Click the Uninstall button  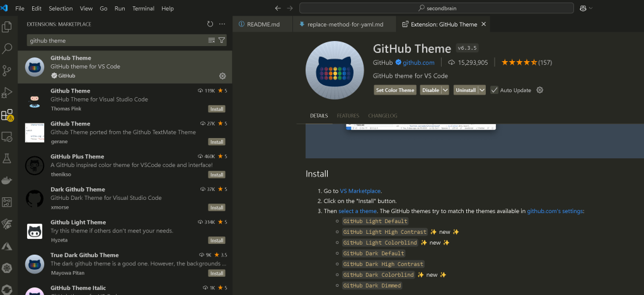click(x=466, y=90)
